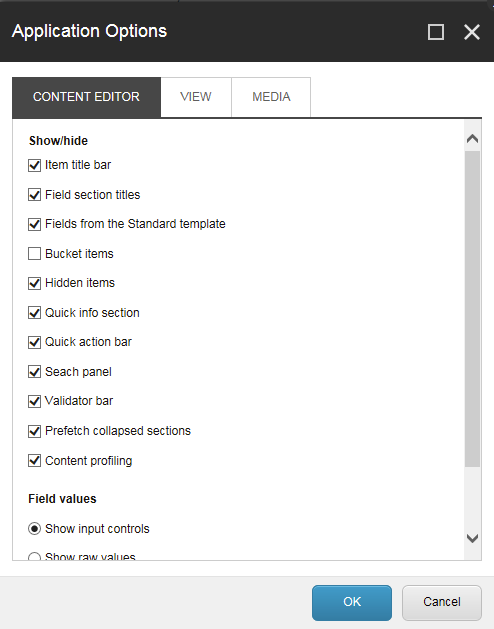Toggle Quick info section checkbox
Viewport: 494px width, 629px height.
pyautogui.click(x=35, y=313)
